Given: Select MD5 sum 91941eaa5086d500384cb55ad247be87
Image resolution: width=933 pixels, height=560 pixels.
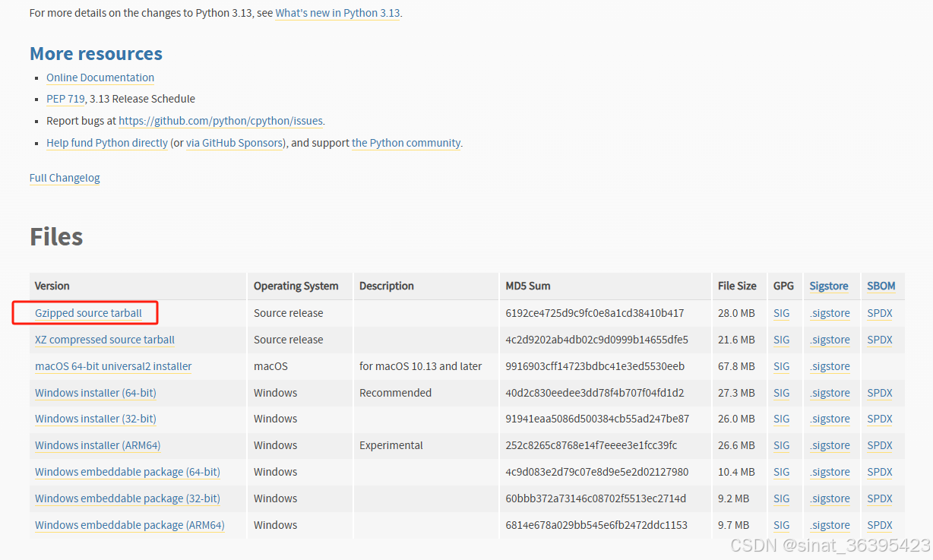Looking at the screenshot, I should tap(597, 419).
